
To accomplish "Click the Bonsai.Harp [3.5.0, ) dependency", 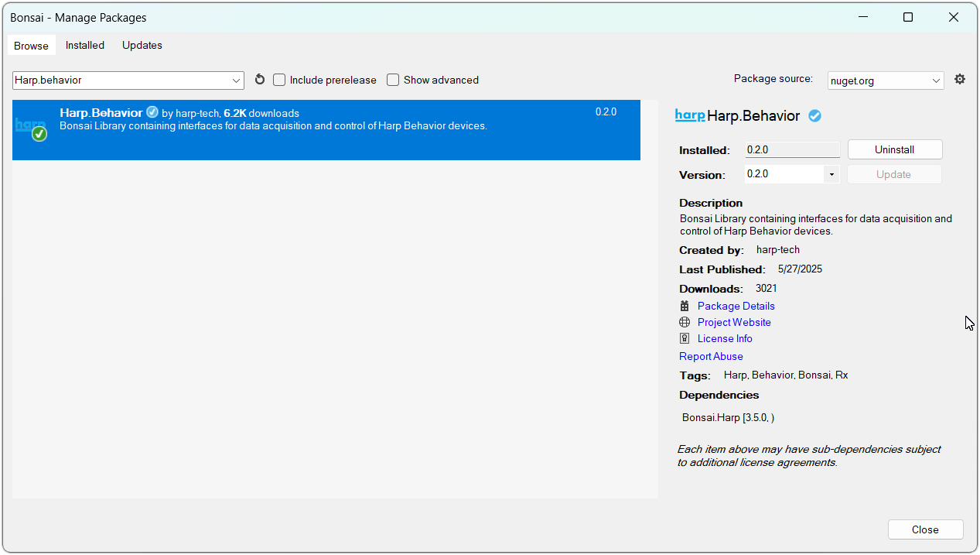I will pyautogui.click(x=728, y=417).
